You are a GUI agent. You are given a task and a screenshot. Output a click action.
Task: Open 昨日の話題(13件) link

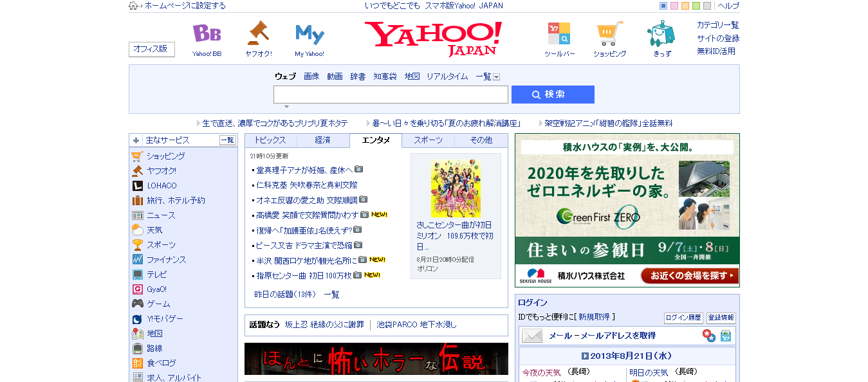285,295
